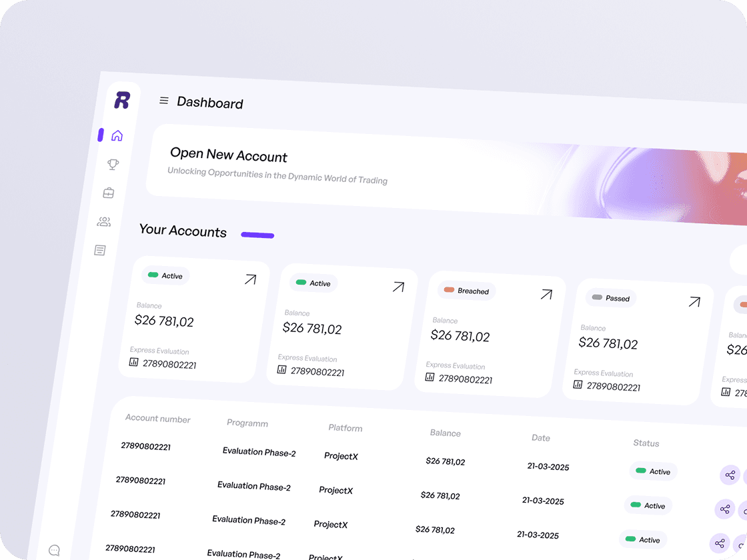
Task: Open the Passed account card arrow
Action: tap(694, 301)
